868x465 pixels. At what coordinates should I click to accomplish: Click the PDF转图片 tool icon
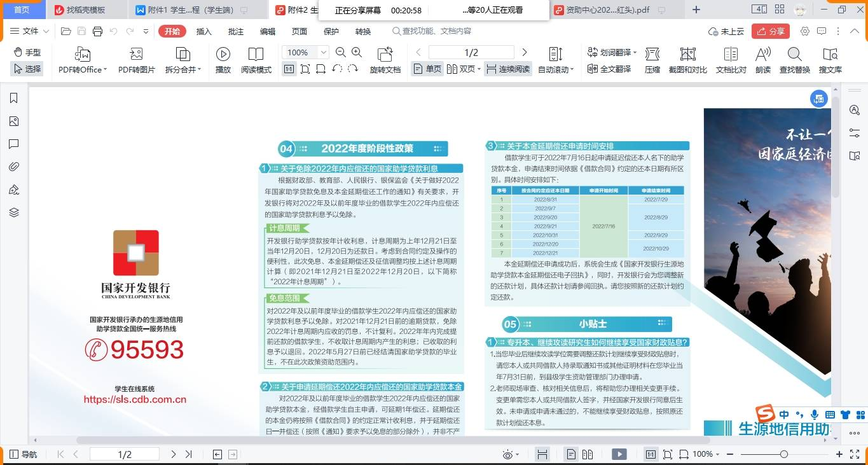tap(136, 55)
